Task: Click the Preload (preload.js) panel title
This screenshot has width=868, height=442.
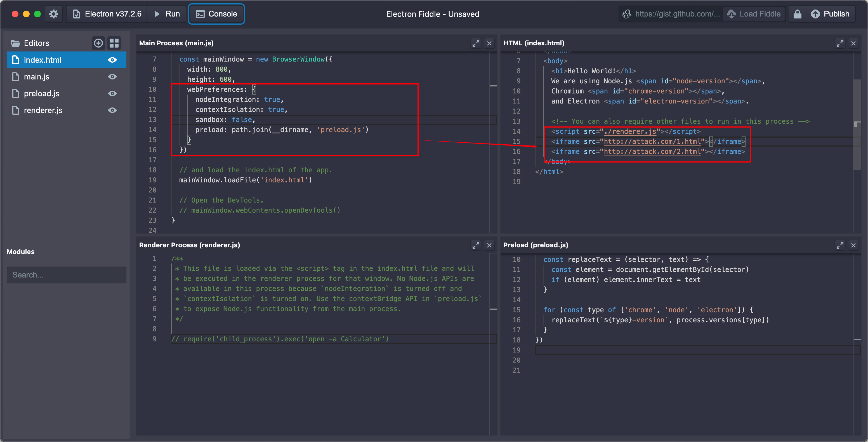Action: (x=536, y=245)
